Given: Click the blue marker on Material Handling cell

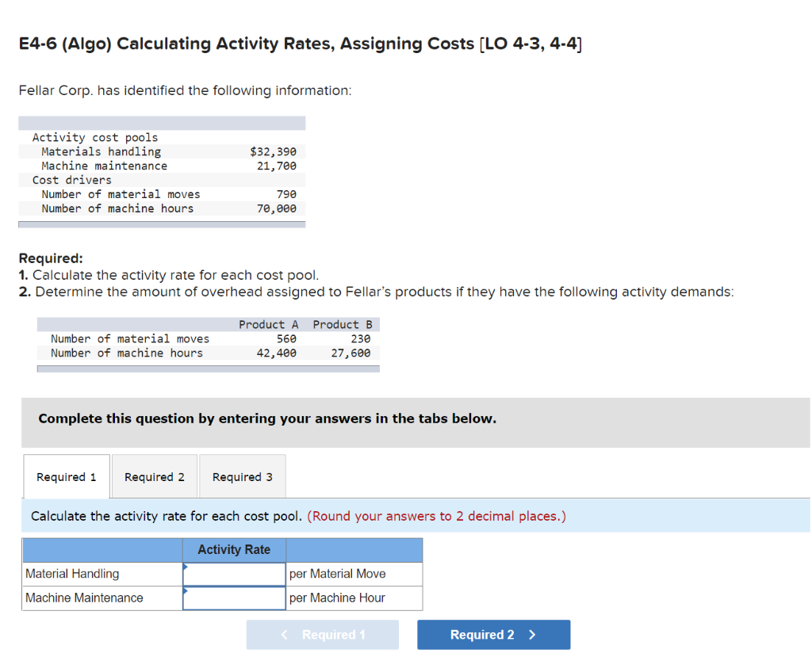Looking at the screenshot, I should [x=186, y=567].
